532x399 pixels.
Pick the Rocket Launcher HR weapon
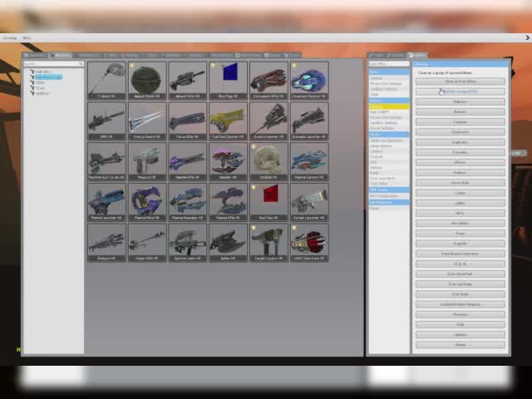pos(309,202)
